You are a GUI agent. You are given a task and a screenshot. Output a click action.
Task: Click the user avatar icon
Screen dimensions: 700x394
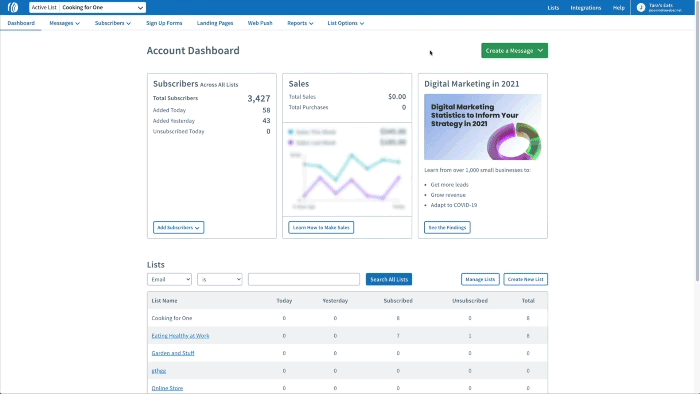pyautogui.click(x=641, y=7)
